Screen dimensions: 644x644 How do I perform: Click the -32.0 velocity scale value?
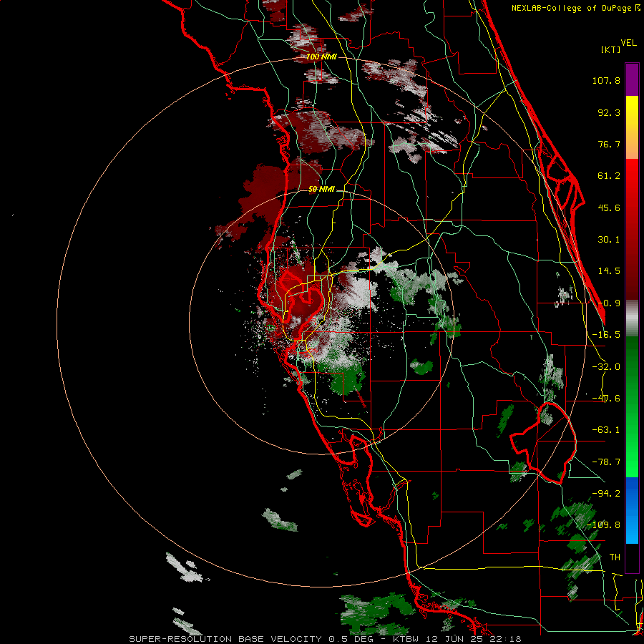[x=606, y=367]
